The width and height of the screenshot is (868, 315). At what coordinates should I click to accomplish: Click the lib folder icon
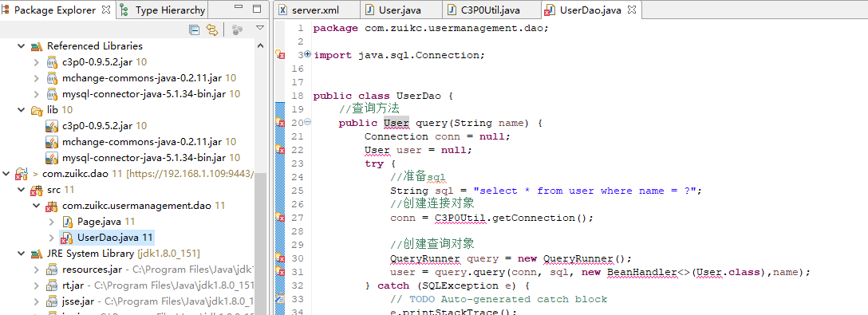pos(37,110)
